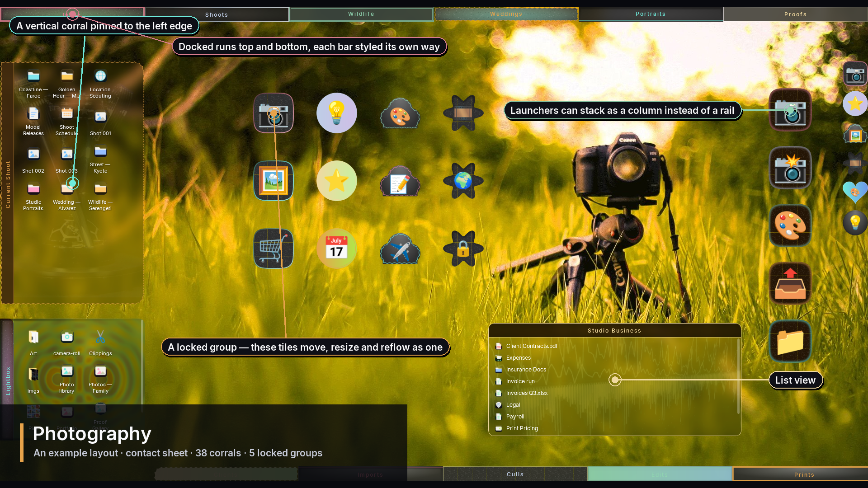The height and width of the screenshot is (488, 868).
Task: Open the Art folder in Lightbox
Action: pyautogui.click(x=33, y=342)
